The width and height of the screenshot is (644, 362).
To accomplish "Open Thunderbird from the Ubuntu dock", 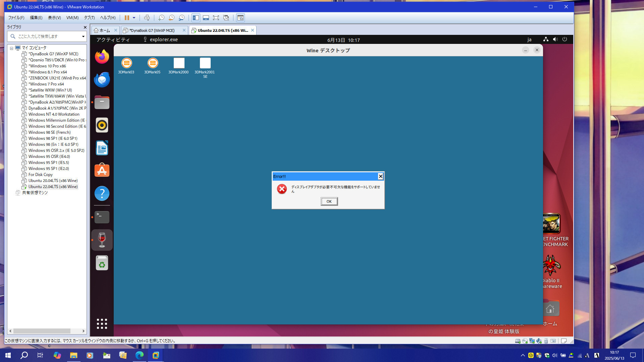I will [x=102, y=79].
